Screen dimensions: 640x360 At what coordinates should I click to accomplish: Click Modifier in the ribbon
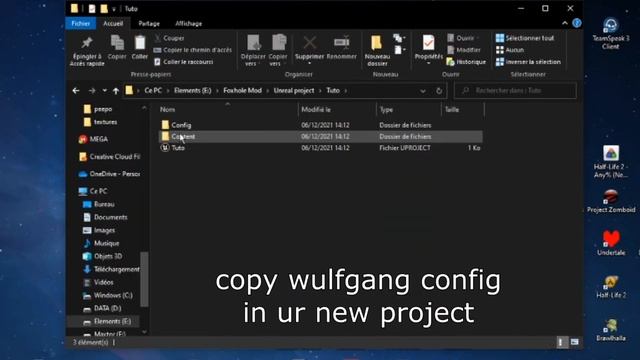(x=464, y=50)
